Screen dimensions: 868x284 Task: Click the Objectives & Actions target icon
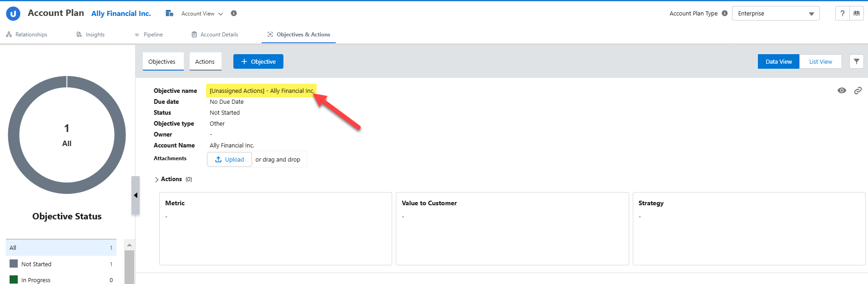coord(270,35)
